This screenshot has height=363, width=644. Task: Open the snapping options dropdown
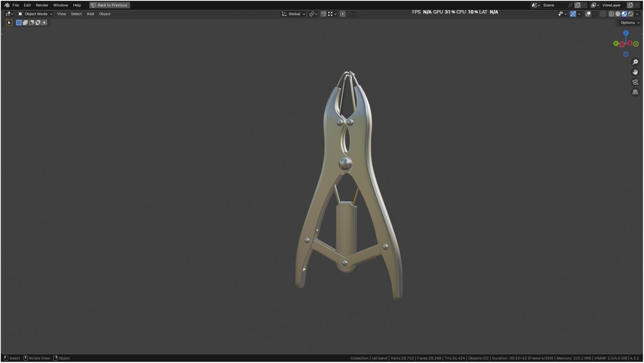(x=332, y=14)
